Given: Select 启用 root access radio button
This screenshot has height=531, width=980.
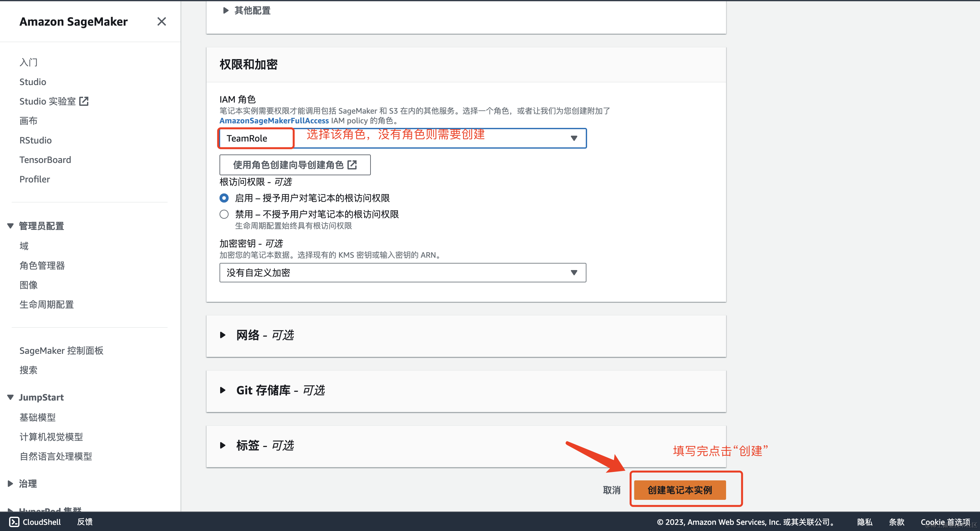Looking at the screenshot, I should tap(224, 198).
